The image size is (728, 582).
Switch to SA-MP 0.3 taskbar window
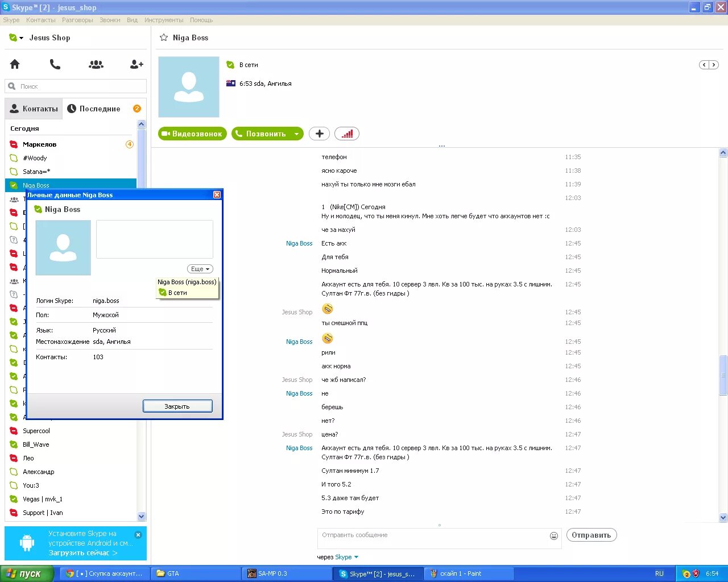pos(287,573)
